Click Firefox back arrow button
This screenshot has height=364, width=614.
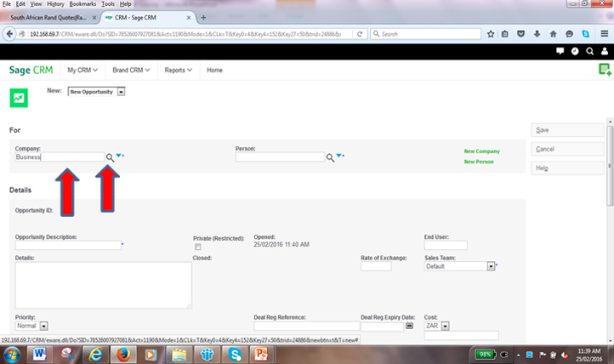[10, 34]
